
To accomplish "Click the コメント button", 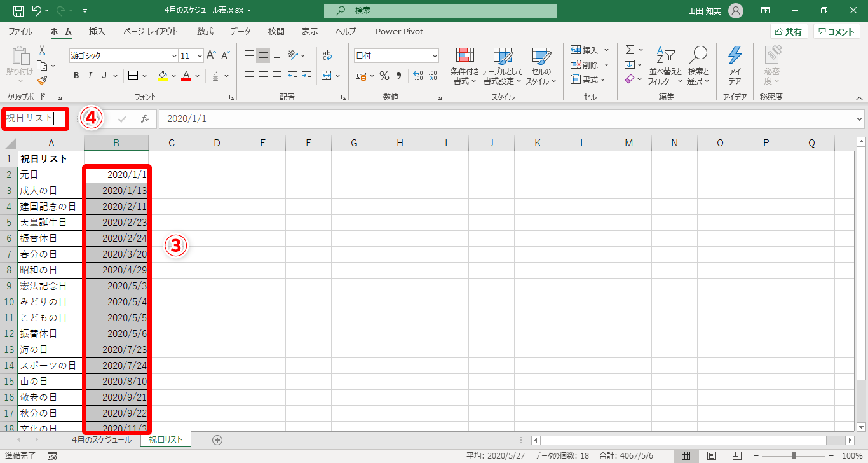I will click(x=836, y=31).
